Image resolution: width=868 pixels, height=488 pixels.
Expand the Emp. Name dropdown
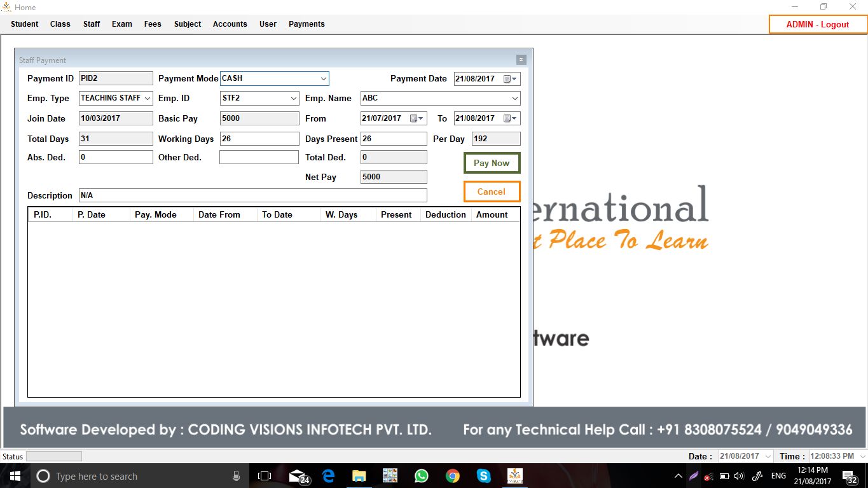[x=514, y=99]
